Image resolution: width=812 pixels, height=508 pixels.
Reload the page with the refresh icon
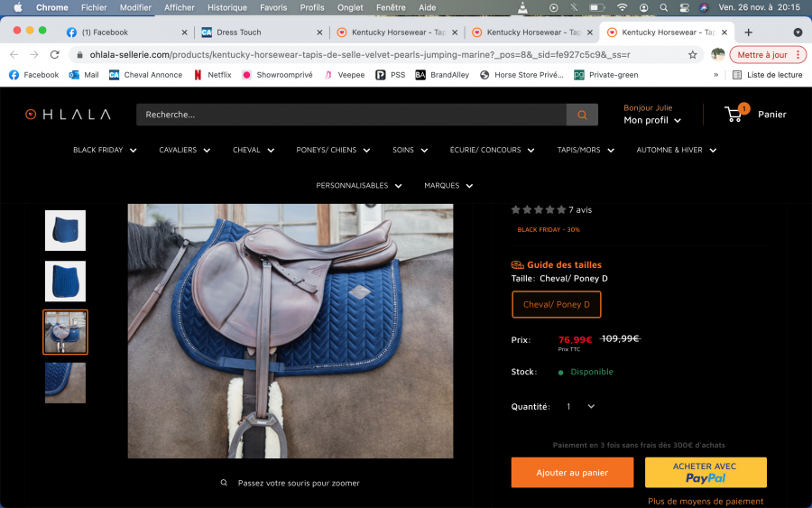coord(54,54)
